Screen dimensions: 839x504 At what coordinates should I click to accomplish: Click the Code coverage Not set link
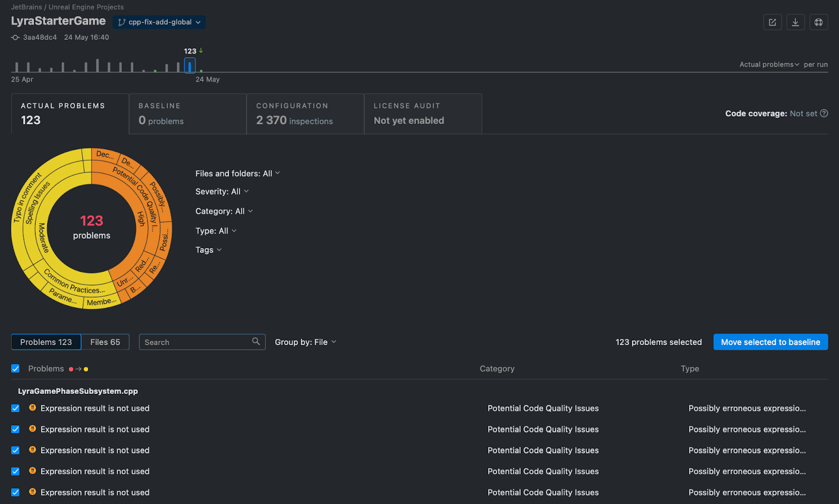click(803, 113)
